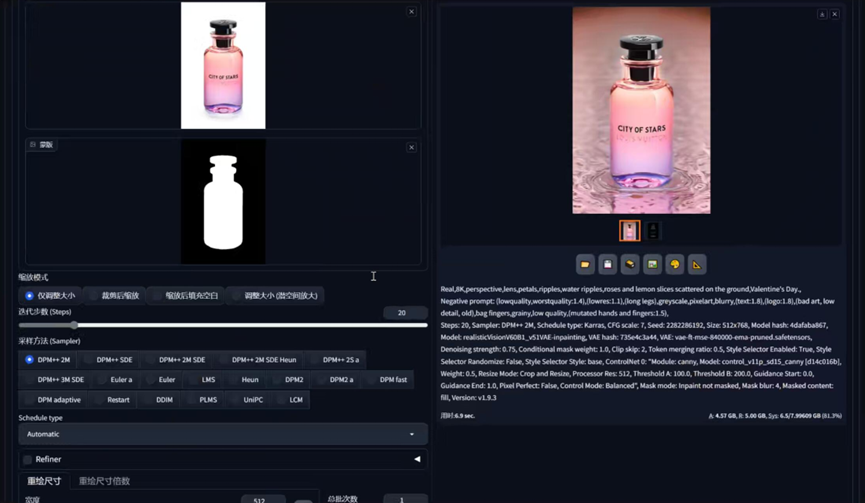This screenshot has width=865, height=503.
Task: Choose the Restart sampler
Action: point(113,399)
